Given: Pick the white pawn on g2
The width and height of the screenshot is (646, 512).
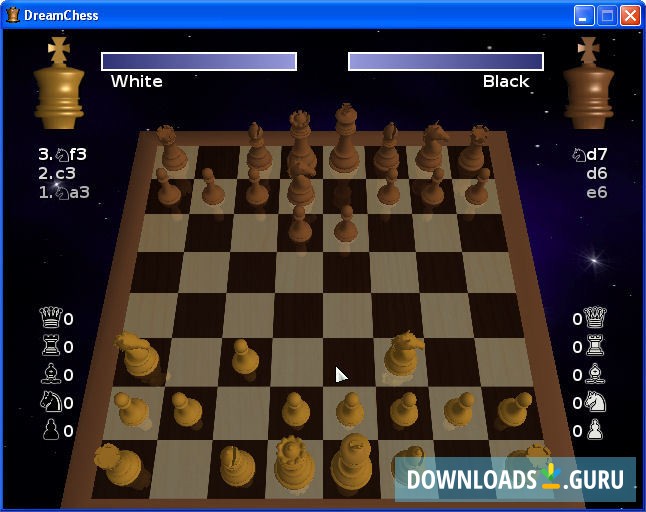Looking at the screenshot, I should point(459,409).
